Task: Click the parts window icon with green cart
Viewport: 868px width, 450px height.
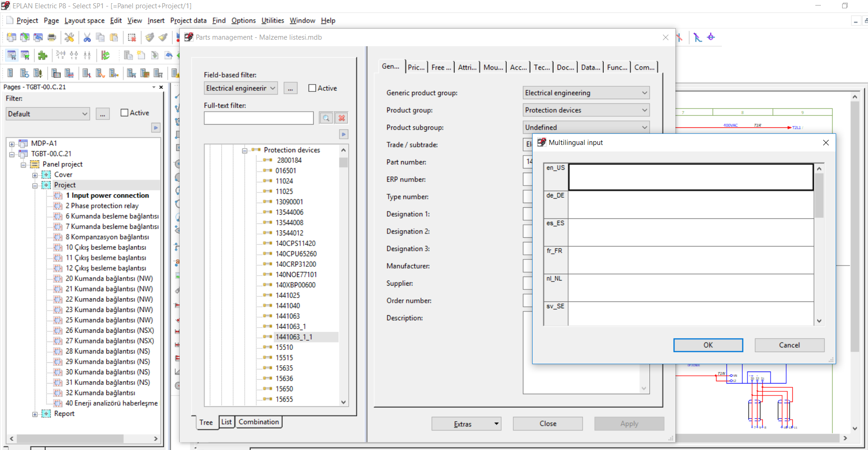Action: click(x=25, y=55)
